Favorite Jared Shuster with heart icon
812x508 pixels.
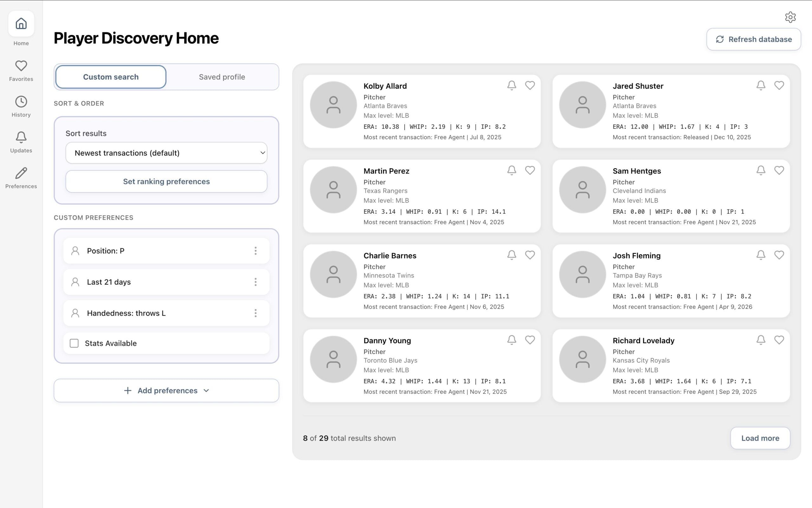[x=779, y=85]
